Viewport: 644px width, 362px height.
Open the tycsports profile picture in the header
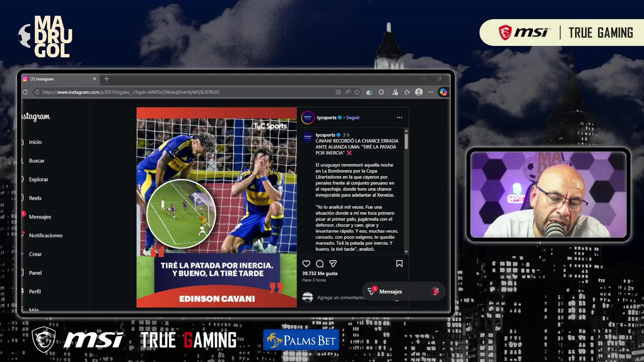click(x=308, y=118)
